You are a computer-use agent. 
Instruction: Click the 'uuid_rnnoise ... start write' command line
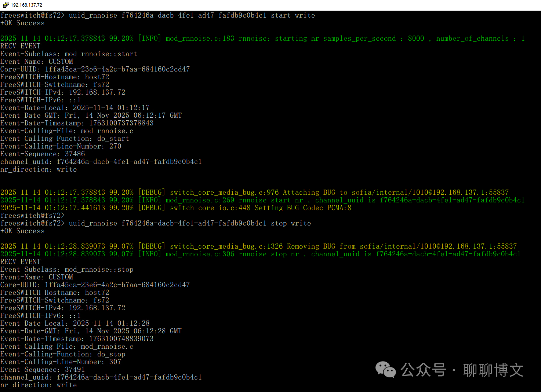158,15
